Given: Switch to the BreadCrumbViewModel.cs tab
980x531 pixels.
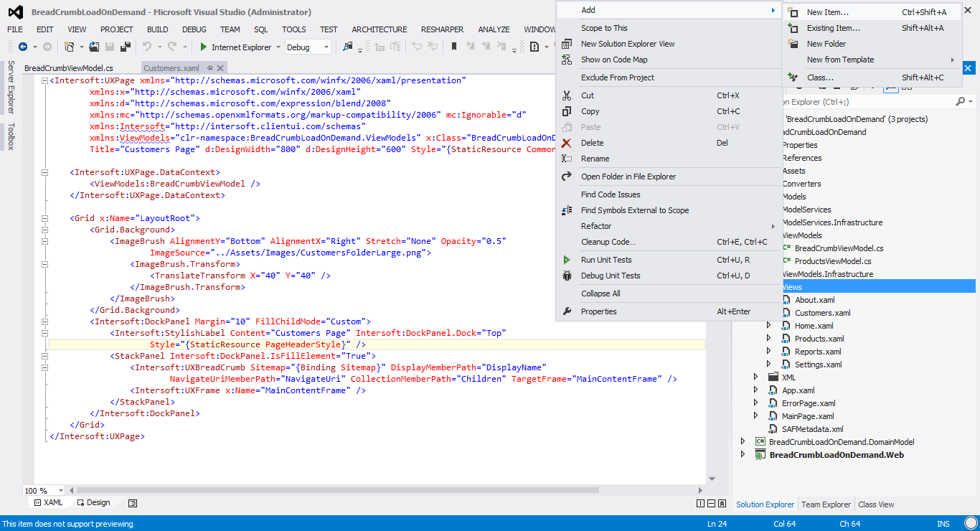Looking at the screenshot, I should click(x=69, y=68).
